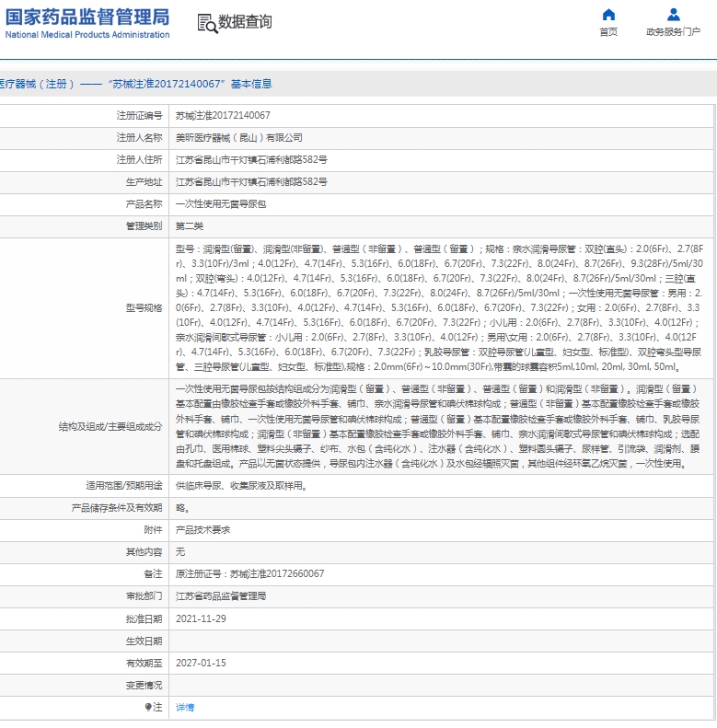Click the 注册证编号 row label

[139, 115]
